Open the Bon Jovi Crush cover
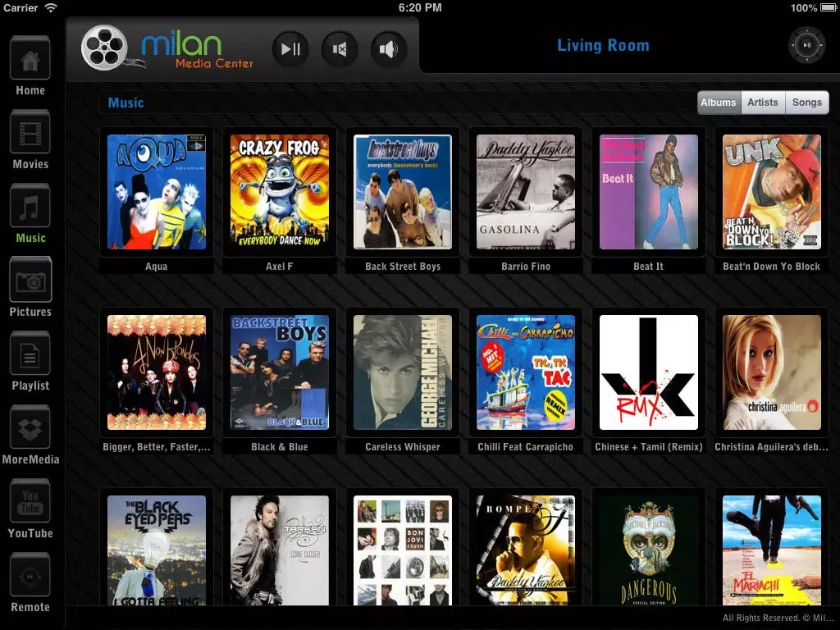Viewport: 840px width, 630px height. (x=403, y=550)
